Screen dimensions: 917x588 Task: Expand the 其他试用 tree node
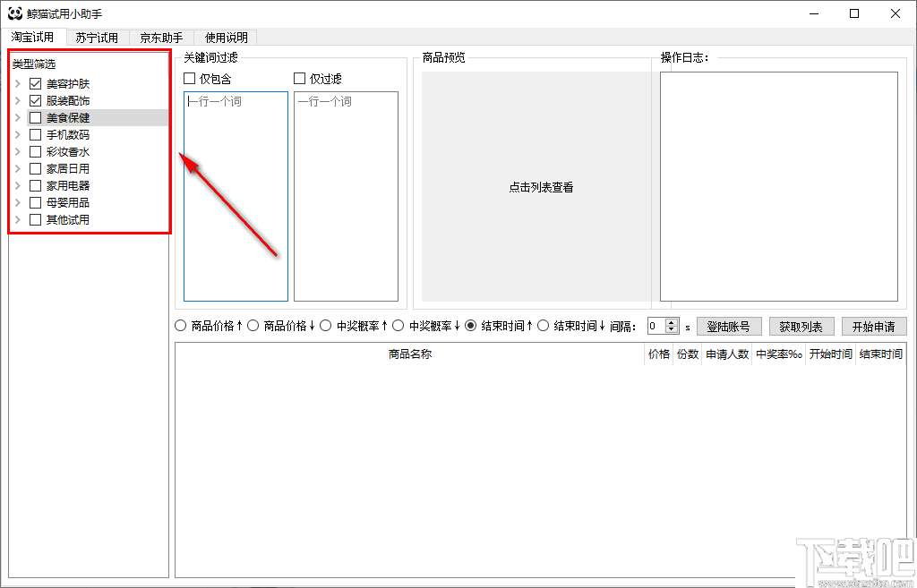18,219
